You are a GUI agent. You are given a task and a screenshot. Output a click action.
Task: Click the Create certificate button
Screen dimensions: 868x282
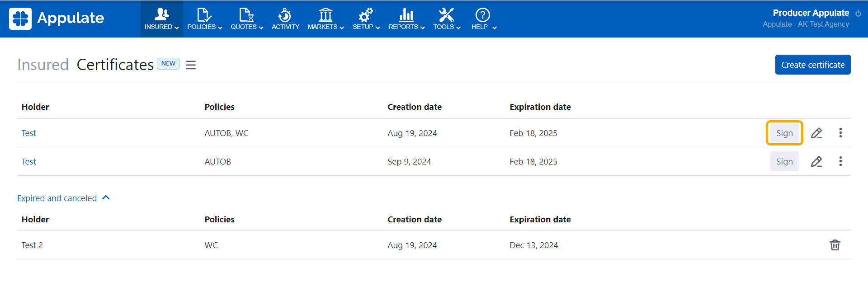812,65
